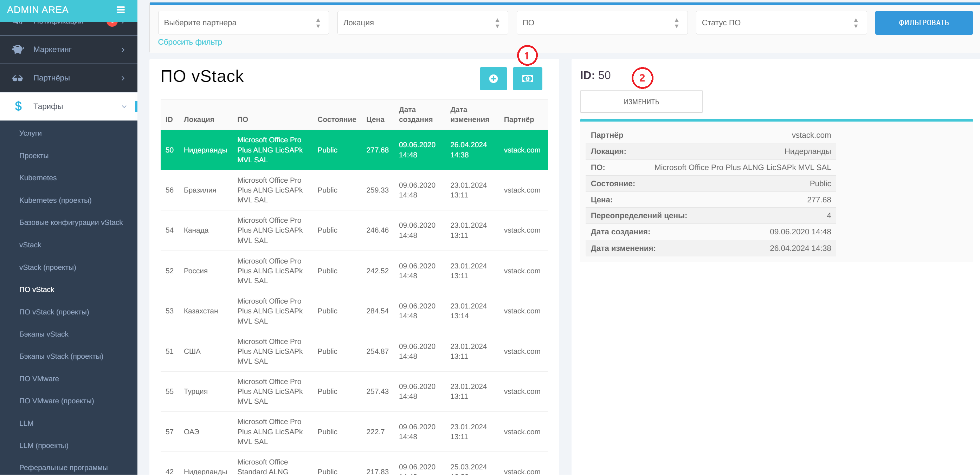The height and width of the screenshot is (475, 980).
Task: Open the Статус ПО dropdown
Action: pos(781,23)
